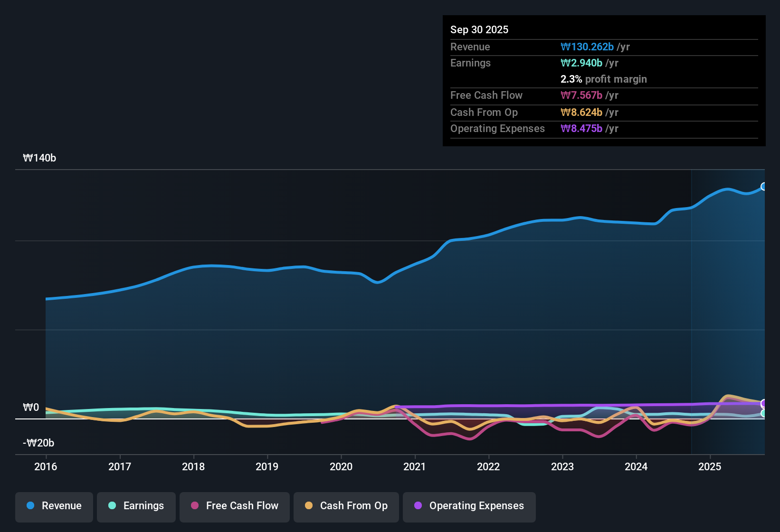Hide the Earnings series via its legend item
The image size is (780, 532).
tap(136, 506)
